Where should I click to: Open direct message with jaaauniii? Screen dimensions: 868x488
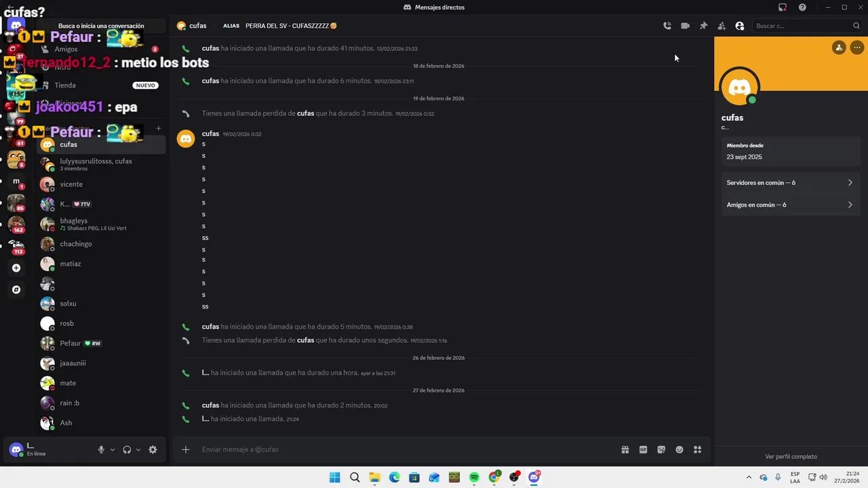(101, 363)
